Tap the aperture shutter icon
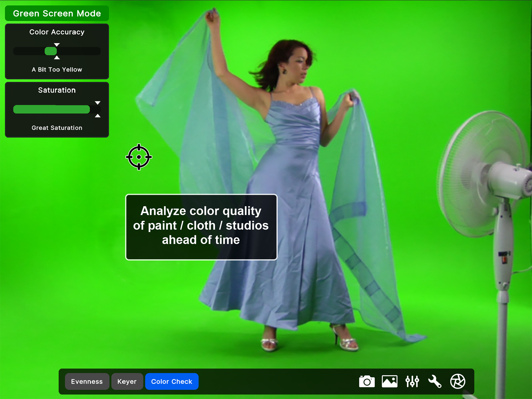Screen dimensions: 532x399 (x=457, y=381)
